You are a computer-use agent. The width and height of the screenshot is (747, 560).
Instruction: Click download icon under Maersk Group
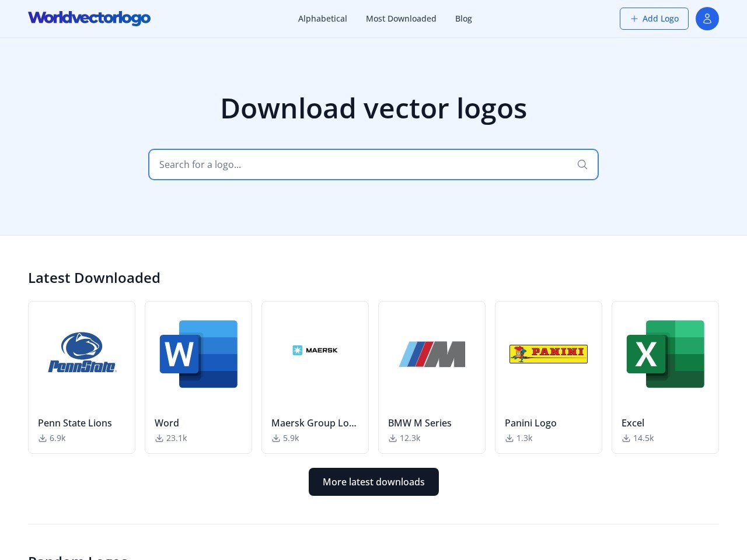276,438
